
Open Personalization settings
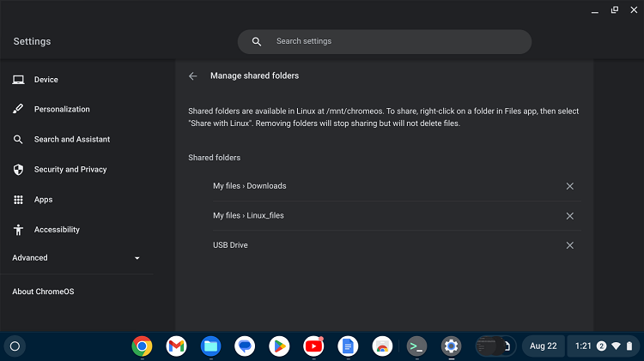62,110
